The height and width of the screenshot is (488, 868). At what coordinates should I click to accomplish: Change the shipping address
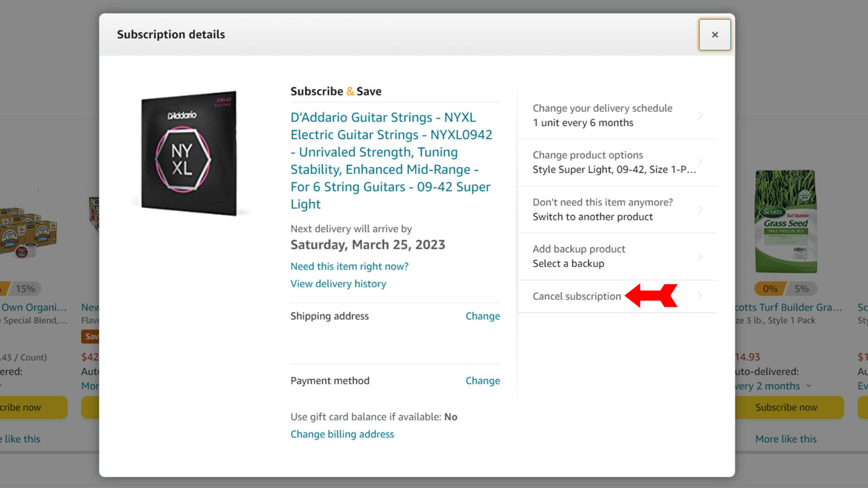tap(482, 316)
